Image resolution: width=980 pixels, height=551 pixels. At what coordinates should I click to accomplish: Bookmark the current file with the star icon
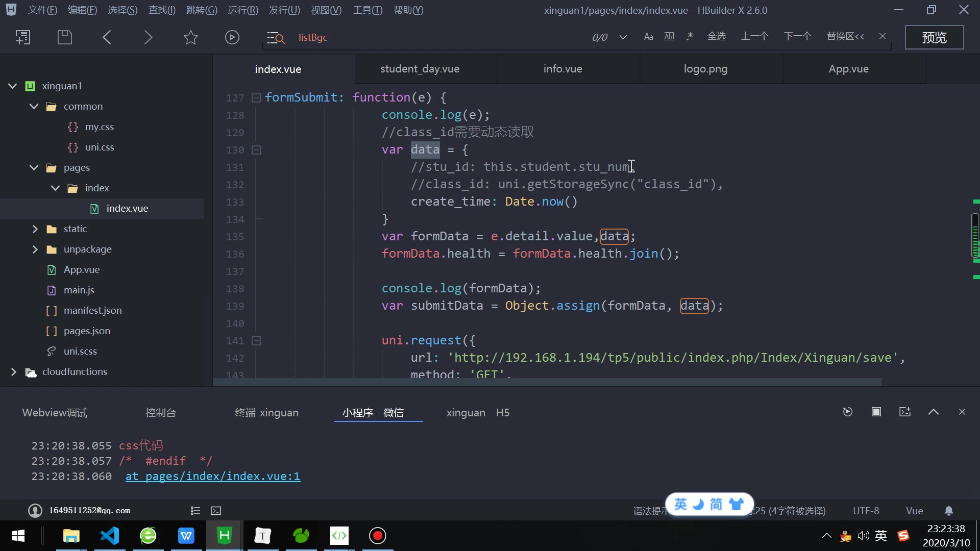pos(190,37)
